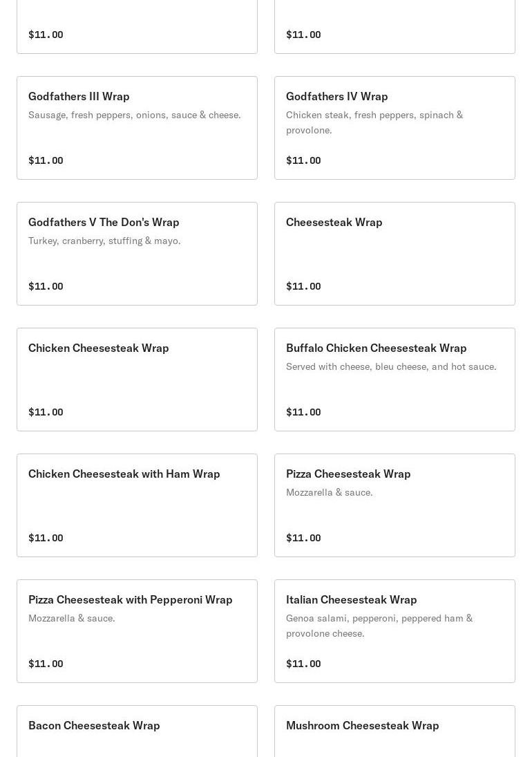Select the Bacon Cheesesteak Wrap title
The image size is (532, 757).
(94, 725)
